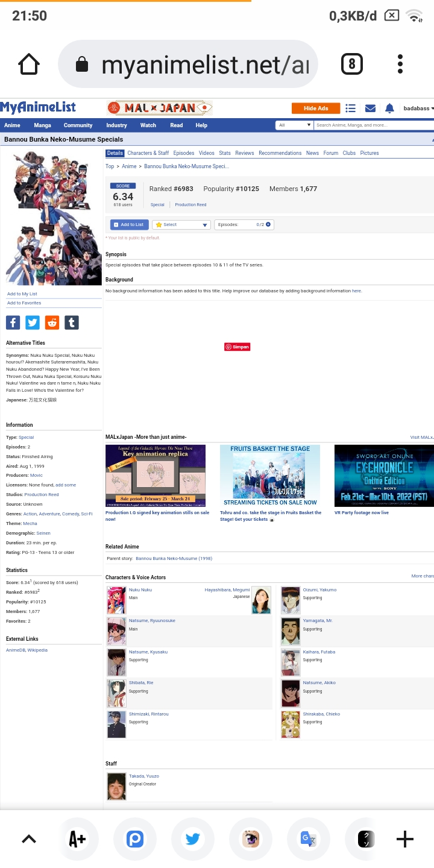
Task: Tap the anime eye shortcut icon
Action: click(x=251, y=839)
